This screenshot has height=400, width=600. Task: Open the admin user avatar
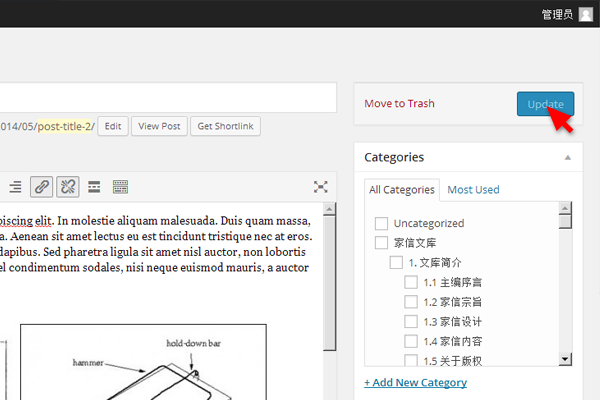[x=585, y=15]
